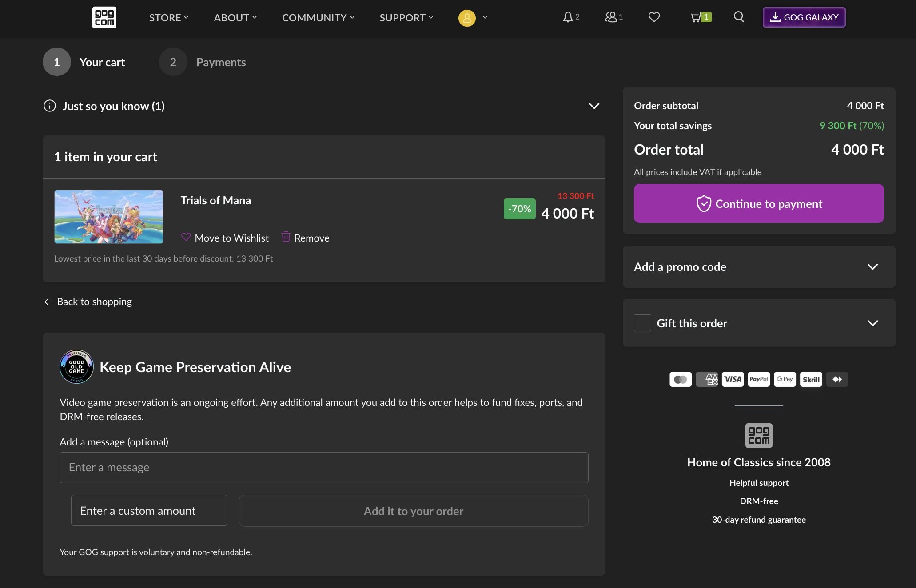Viewport: 916px width, 588px height.
Task: Open the SUPPORT menu
Action: (406, 17)
